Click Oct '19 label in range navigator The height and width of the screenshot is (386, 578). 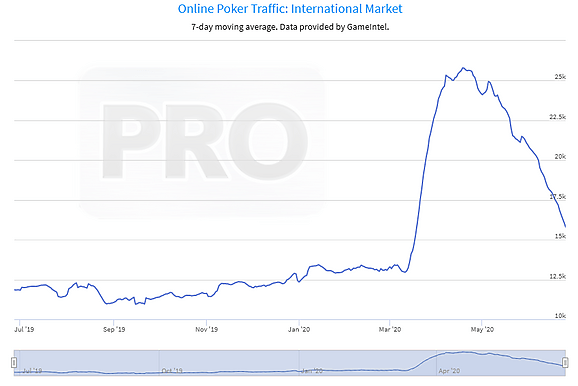172,371
